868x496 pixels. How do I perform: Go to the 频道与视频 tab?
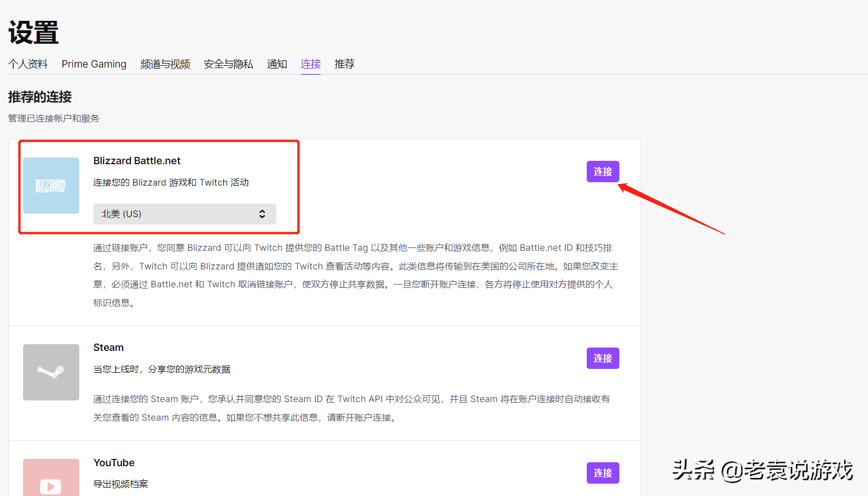pos(165,64)
